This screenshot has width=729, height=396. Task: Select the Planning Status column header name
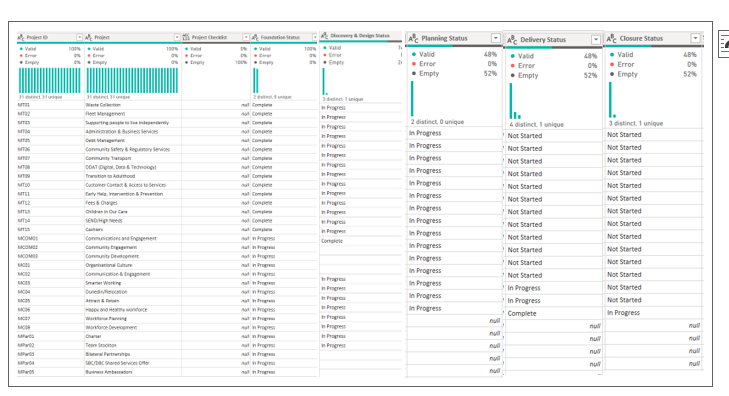tap(444, 38)
